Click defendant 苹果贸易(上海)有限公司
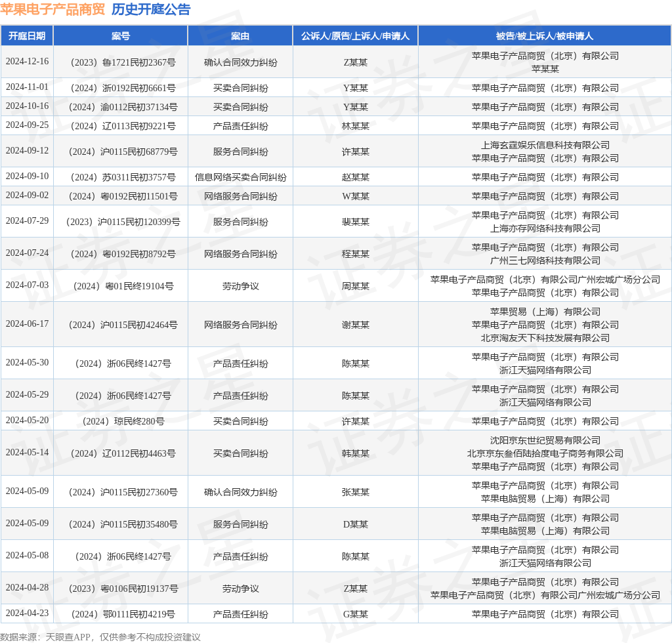The image size is (672, 643). point(545,312)
